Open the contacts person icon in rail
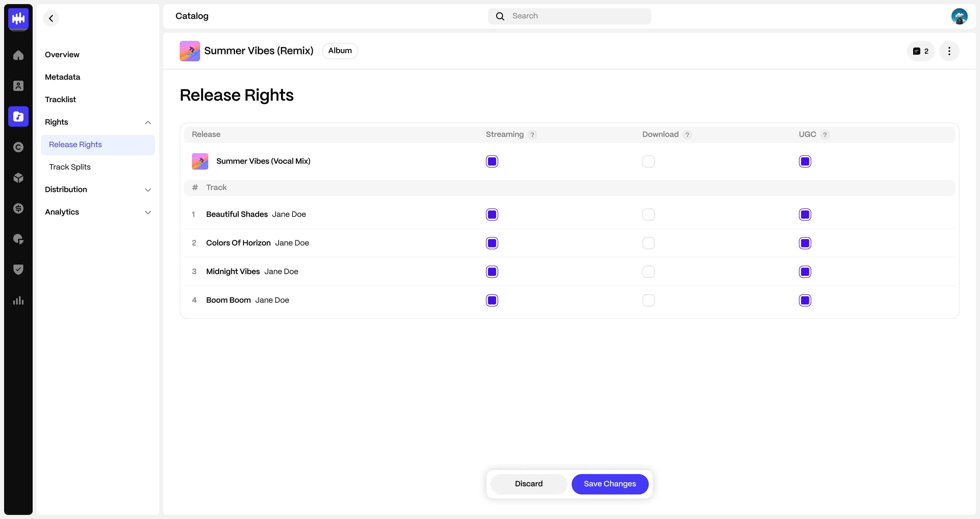This screenshot has height=519, width=980. (x=18, y=86)
